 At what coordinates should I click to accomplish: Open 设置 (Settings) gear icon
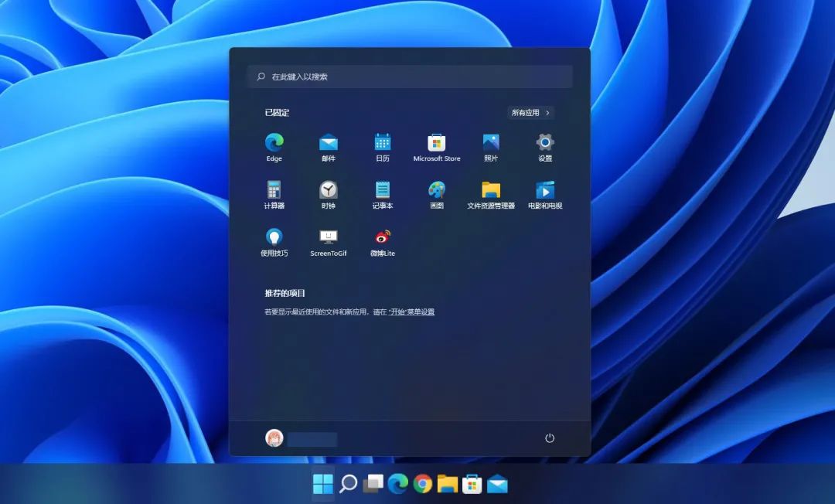coord(545,148)
